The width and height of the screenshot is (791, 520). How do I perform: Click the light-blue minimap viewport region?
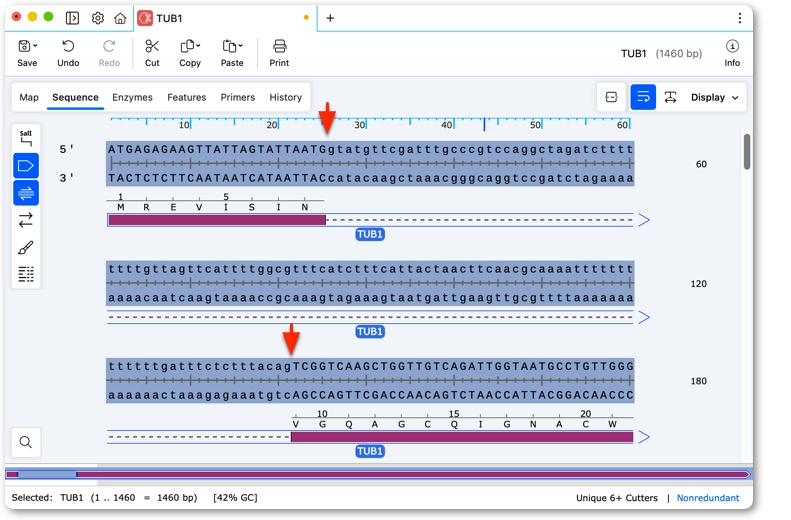47,475
